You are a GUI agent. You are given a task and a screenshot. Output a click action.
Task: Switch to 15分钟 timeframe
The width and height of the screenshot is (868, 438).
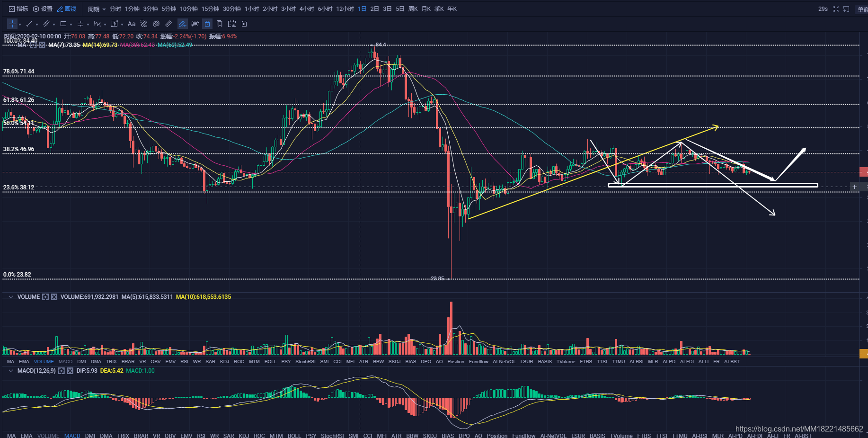click(210, 9)
